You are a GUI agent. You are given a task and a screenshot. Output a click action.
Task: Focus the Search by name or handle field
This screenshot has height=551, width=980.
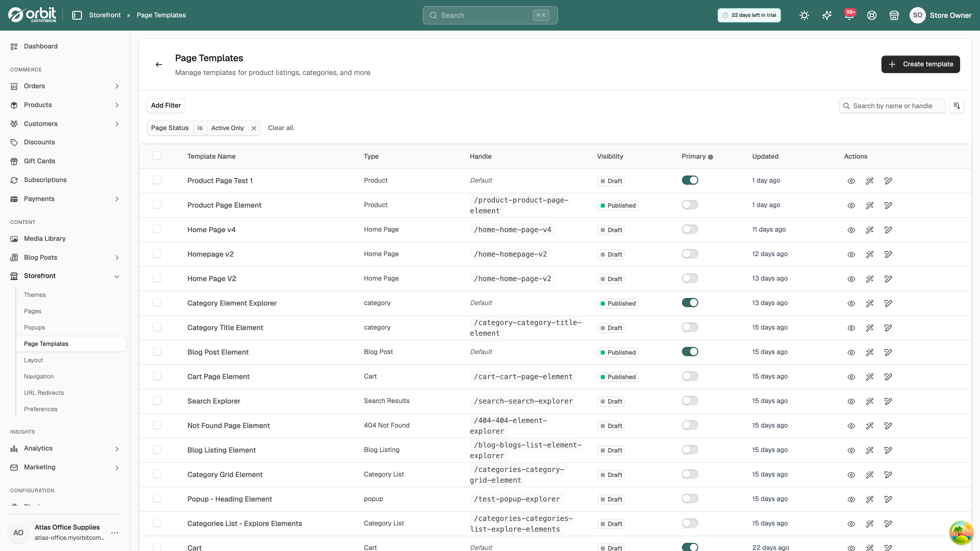click(892, 106)
